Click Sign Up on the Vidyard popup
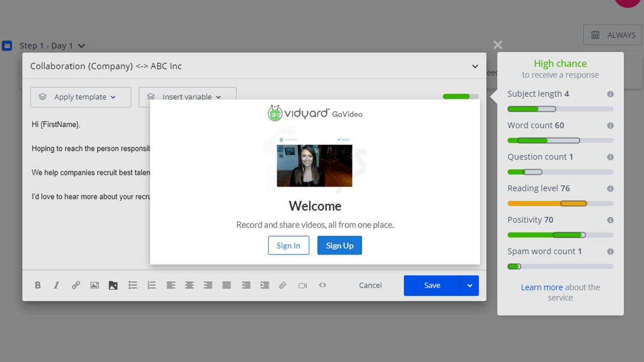This screenshot has width=644, height=362. tap(340, 245)
